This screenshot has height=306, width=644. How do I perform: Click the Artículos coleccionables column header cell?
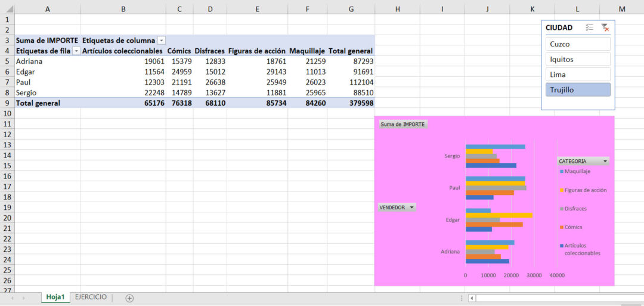(x=123, y=51)
